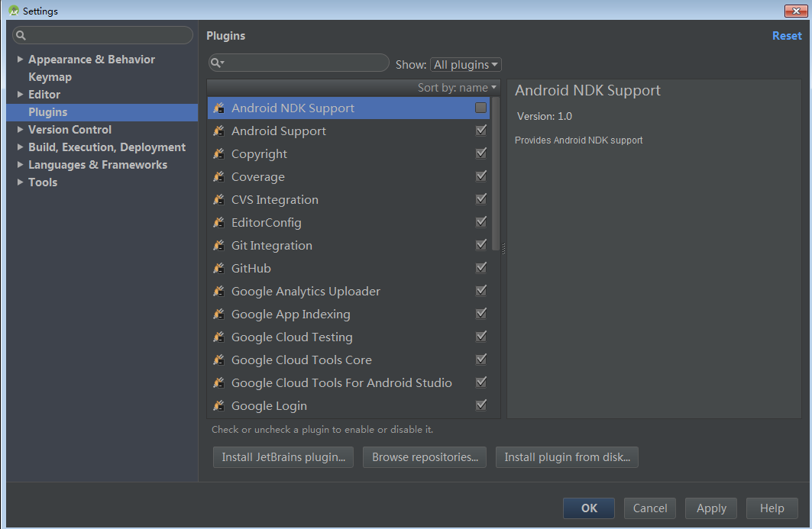
Task: Select Version Control in the sidebar
Action: [x=70, y=129]
